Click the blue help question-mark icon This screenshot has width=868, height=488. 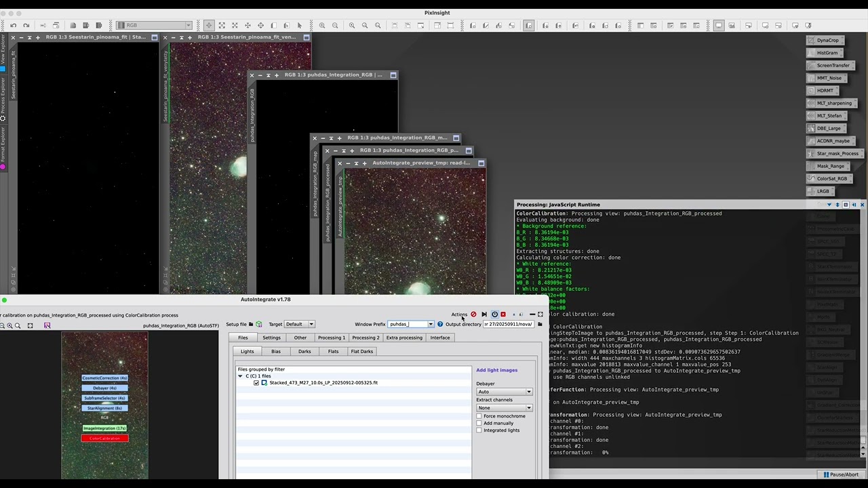pyautogui.click(x=440, y=324)
